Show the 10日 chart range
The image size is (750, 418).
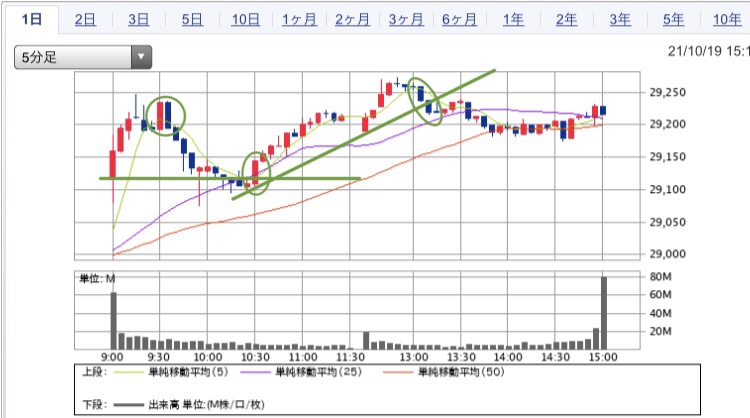[245, 20]
